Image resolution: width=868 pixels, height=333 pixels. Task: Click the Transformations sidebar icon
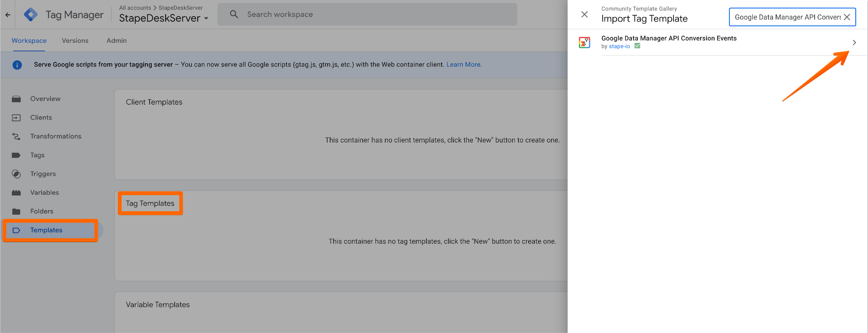coord(16,136)
